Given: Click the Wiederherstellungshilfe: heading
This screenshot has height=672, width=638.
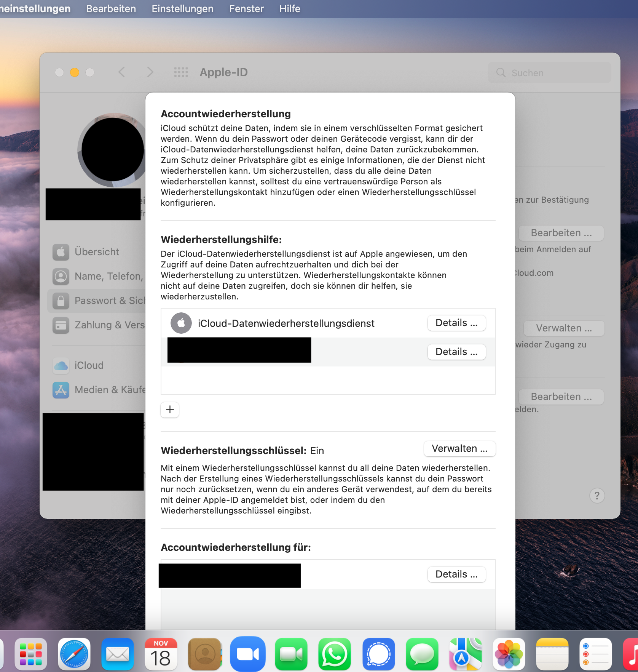Looking at the screenshot, I should 221,240.
